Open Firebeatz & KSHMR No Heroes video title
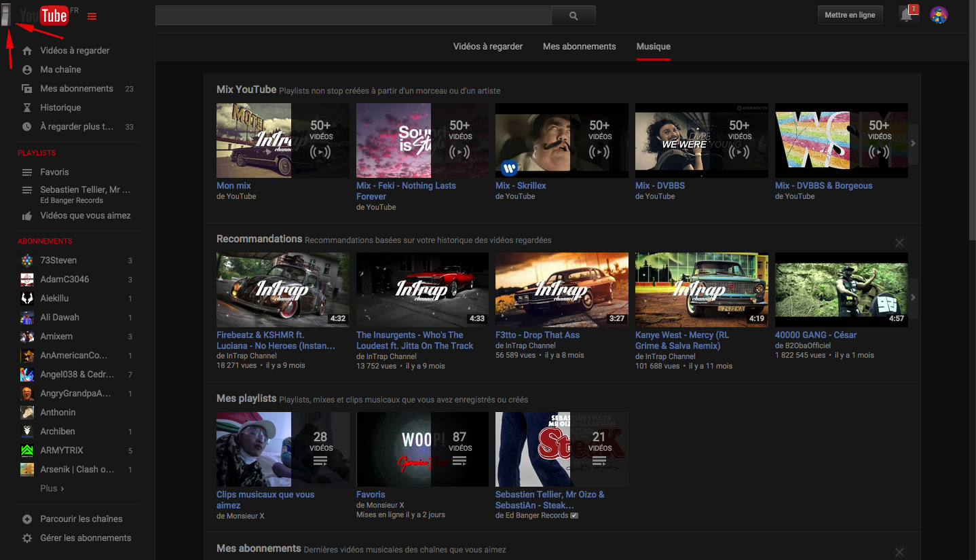 pyautogui.click(x=276, y=341)
